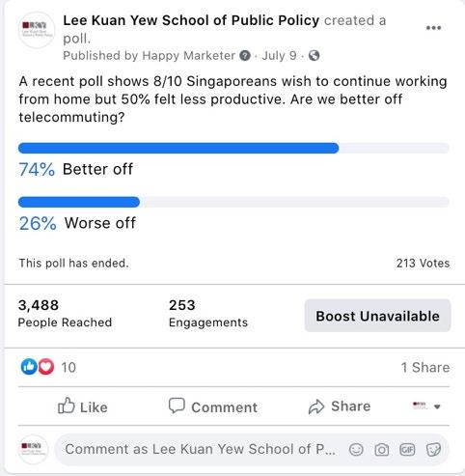This screenshot has width=465, height=476.
Task: Click the question mark help icon
Action: 245,56
